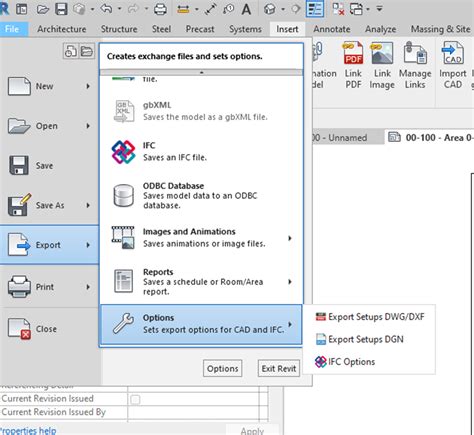
Task: Select Export Setups DWG/DXF
Action: coord(370,317)
